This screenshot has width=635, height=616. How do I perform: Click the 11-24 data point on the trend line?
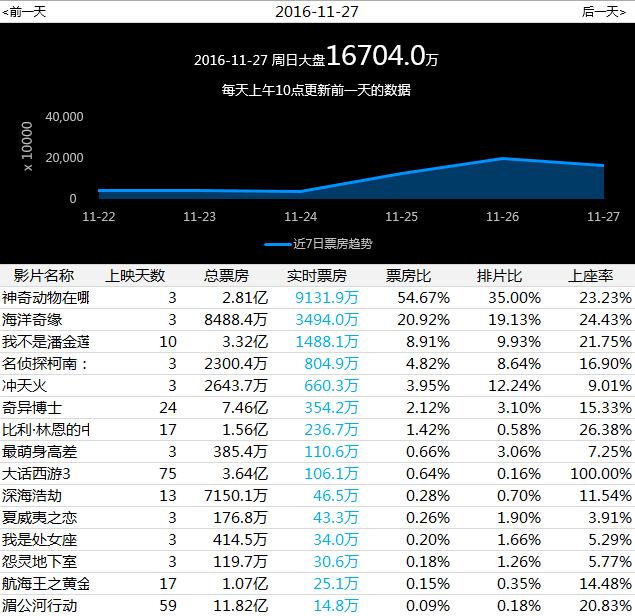(x=301, y=191)
